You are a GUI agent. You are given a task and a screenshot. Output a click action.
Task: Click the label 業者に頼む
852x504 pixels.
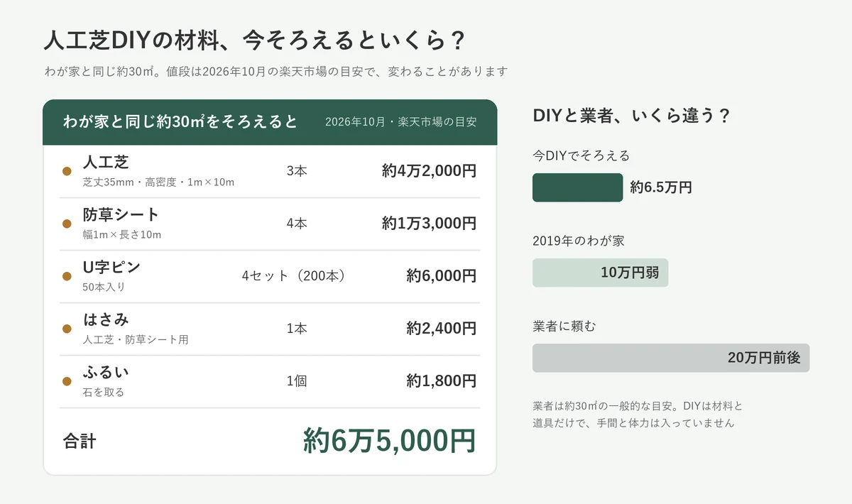pos(564,327)
